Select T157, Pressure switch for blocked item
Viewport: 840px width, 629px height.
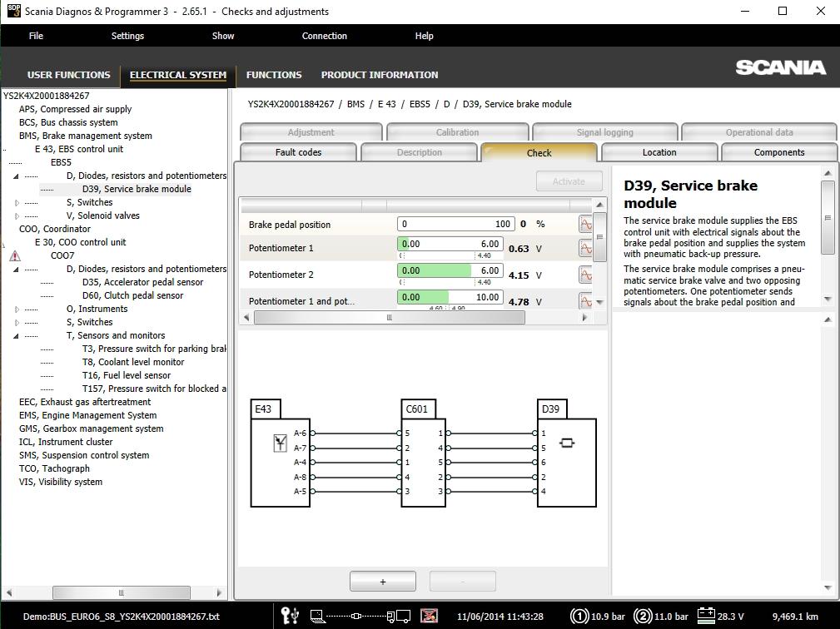pos(154,389)
